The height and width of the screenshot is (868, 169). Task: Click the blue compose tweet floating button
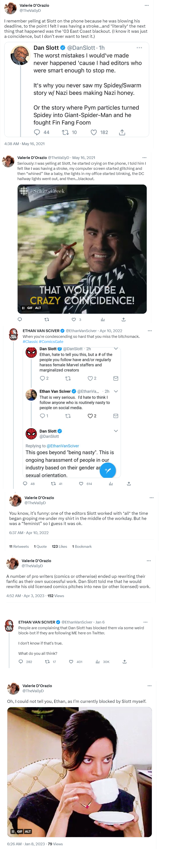(x=108, y=470)
